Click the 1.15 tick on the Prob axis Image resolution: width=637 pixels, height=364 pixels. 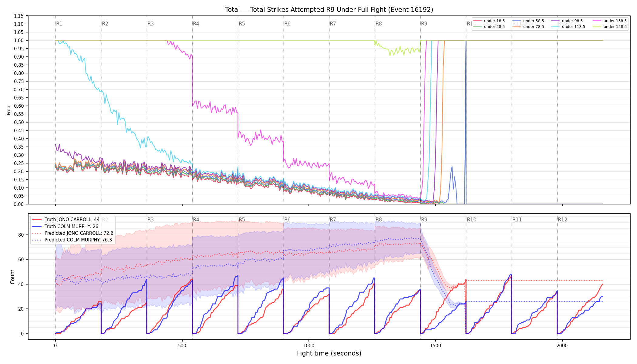coord(19,16)
